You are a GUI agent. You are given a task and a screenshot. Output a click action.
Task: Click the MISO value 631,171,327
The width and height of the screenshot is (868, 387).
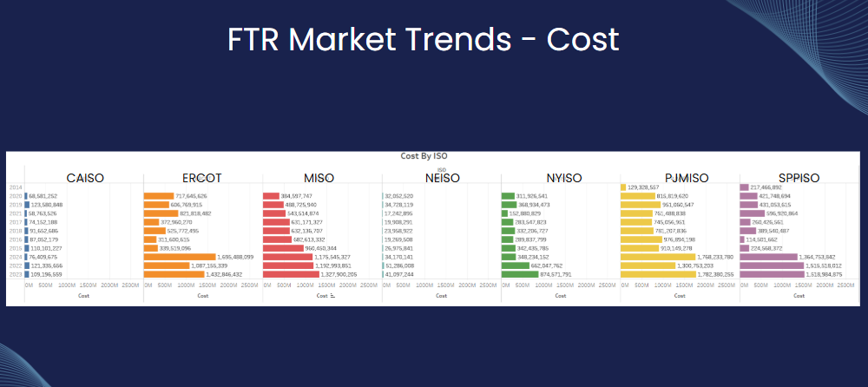(x=306, y=222)
